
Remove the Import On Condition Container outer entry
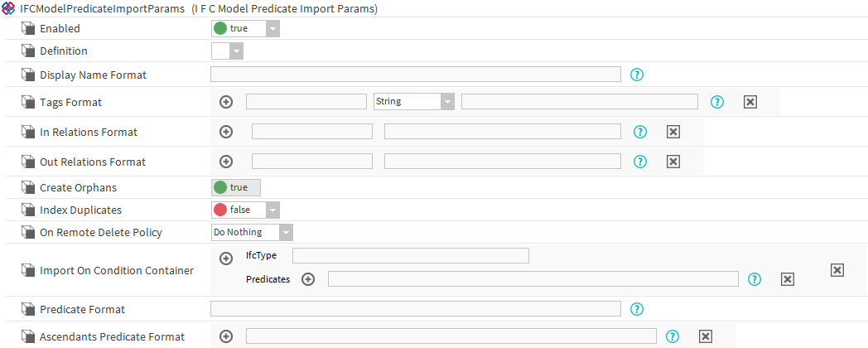pyautogui.click(x=837, y=270)
